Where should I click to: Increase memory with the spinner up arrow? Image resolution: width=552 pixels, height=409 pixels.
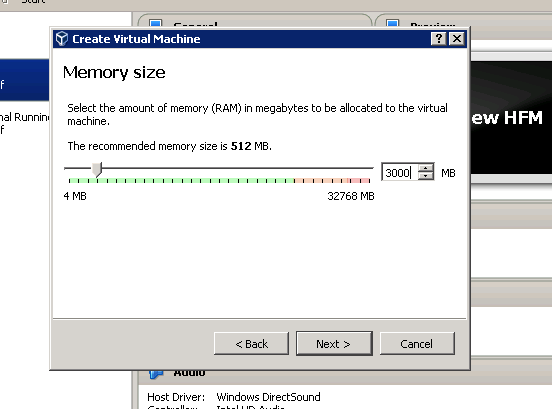tap(426, 168)
